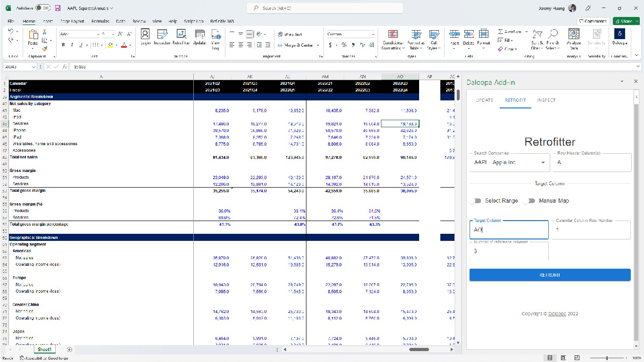Pick the yellow fill color swatch
Image resolution: width=644 pixels, height=362 pixels.
(x=110, y=45)
